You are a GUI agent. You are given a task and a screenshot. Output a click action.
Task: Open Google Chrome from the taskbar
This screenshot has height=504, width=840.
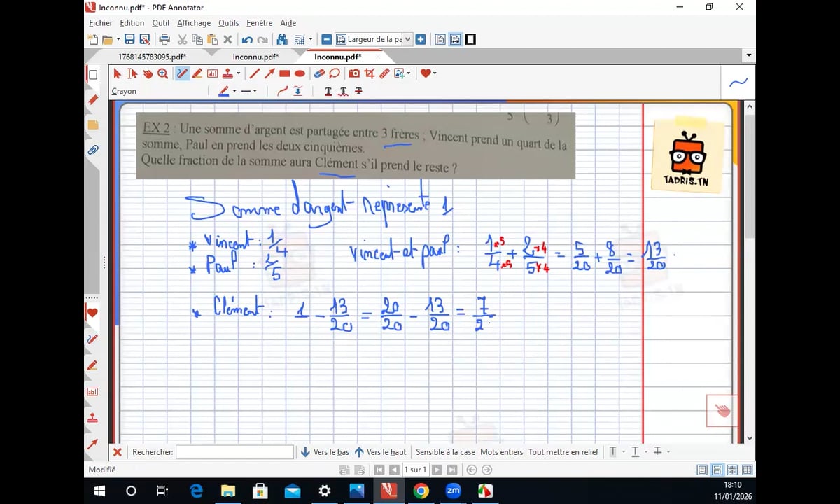click(421, 491)
